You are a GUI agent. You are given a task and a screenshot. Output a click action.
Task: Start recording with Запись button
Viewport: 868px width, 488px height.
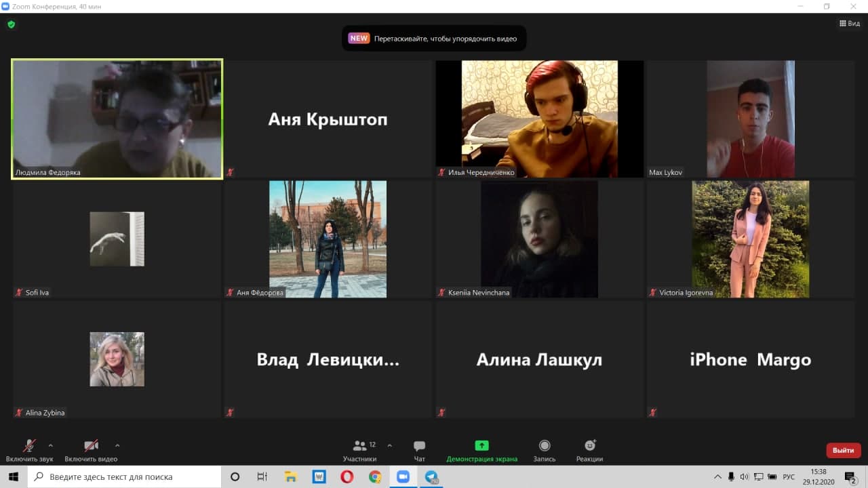tap(544, 450)
